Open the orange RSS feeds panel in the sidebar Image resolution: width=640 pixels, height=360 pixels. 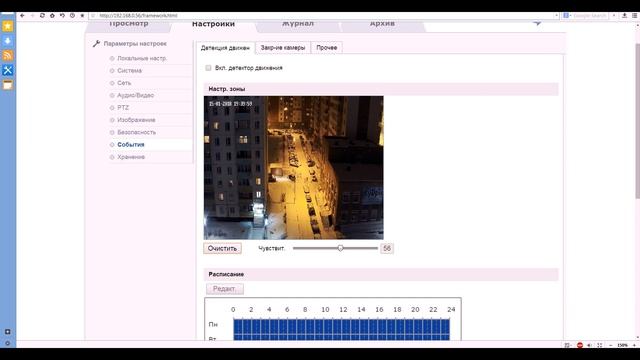click(8, 56)
